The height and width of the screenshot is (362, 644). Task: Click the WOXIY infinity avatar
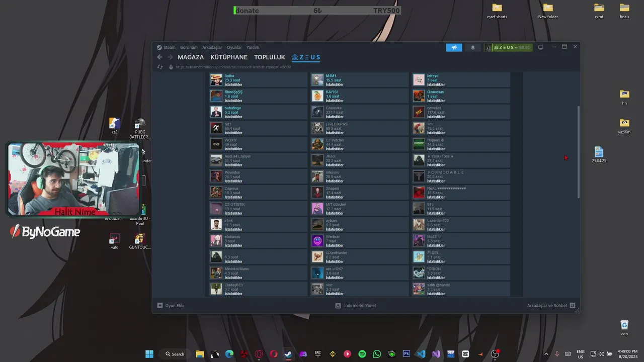coord(216,144)
